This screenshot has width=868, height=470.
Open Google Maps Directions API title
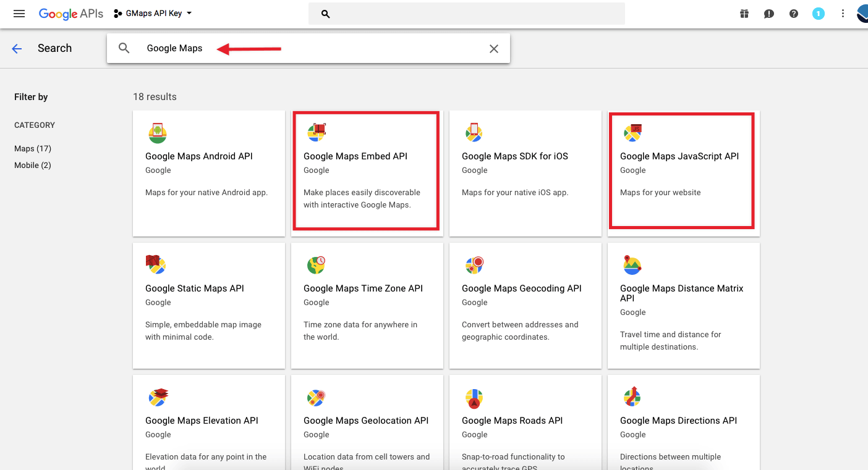point(679,421)
